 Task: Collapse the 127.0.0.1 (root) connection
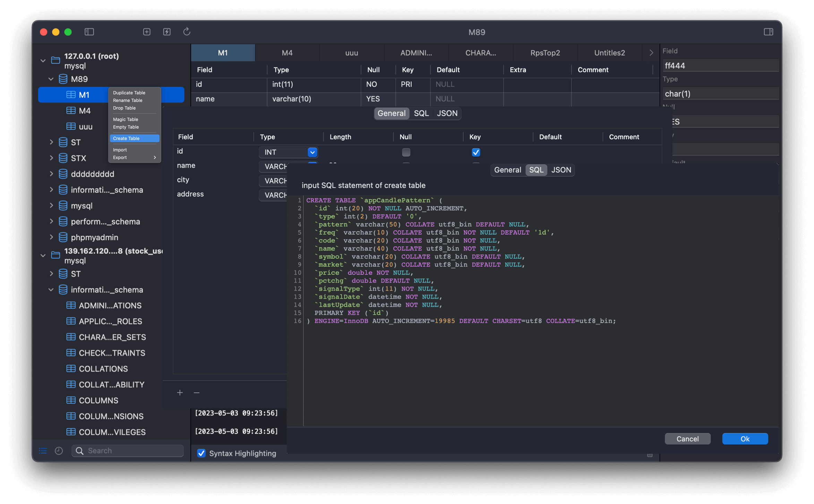43,61
